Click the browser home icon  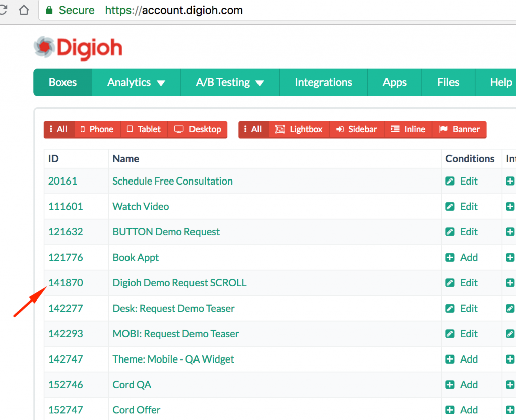[x=24, y=10]
